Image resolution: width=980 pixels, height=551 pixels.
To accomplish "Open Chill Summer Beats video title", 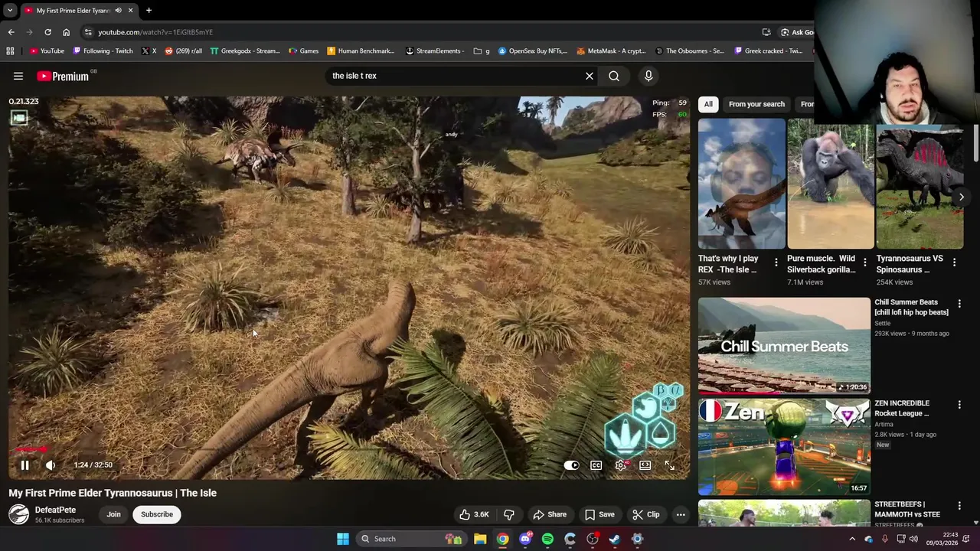I will (911, 307).
